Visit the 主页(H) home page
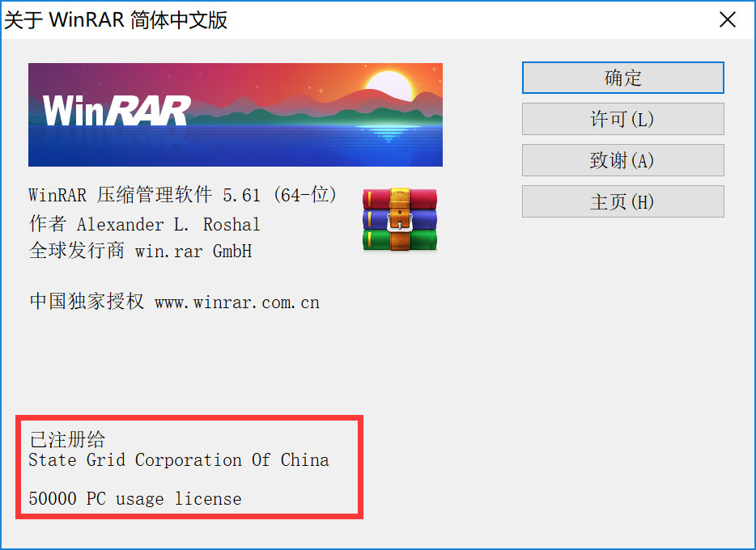Viewport: 756px width, 550px height. tap(623, 201)
